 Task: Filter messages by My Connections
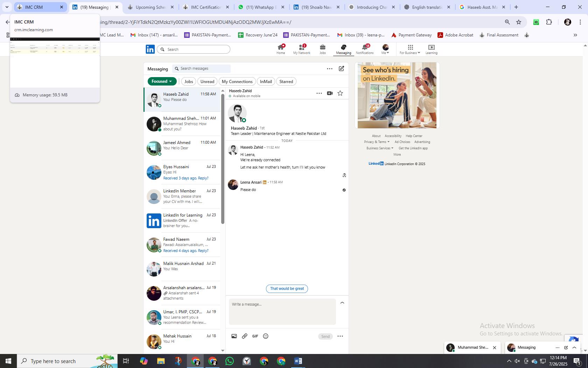(237, 81)
